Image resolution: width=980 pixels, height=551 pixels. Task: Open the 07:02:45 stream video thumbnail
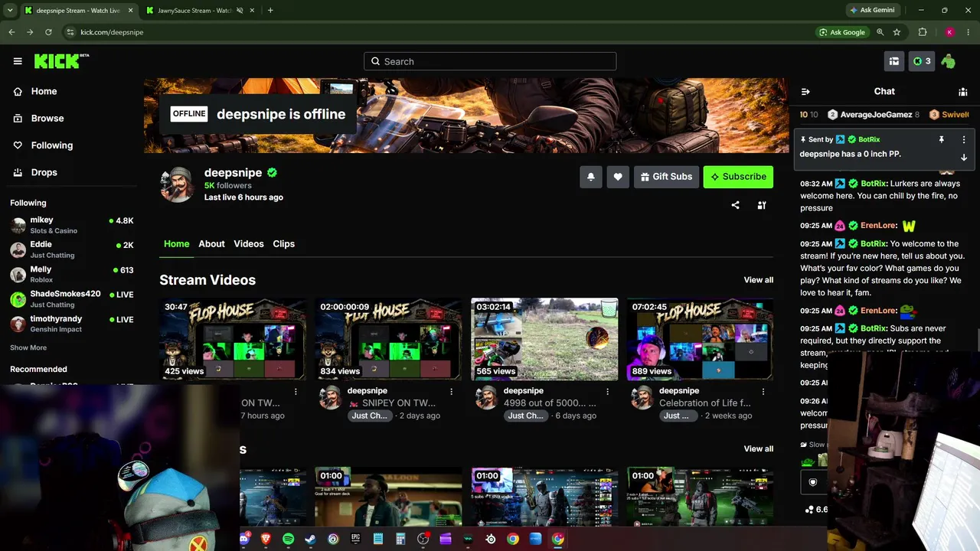pyautogui.click(x=700, y=339)
